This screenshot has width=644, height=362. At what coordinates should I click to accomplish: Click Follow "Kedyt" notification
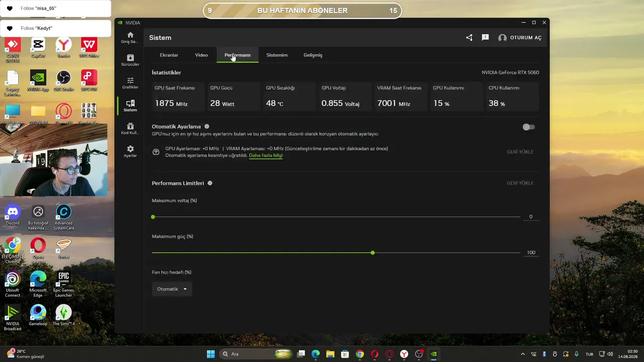tap(55, 29)
